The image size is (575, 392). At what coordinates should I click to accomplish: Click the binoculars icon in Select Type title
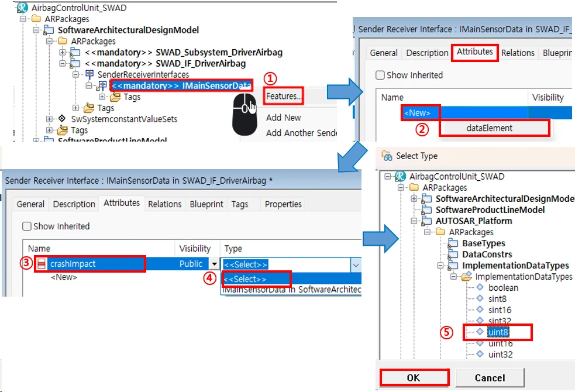[x=387, y=156]
